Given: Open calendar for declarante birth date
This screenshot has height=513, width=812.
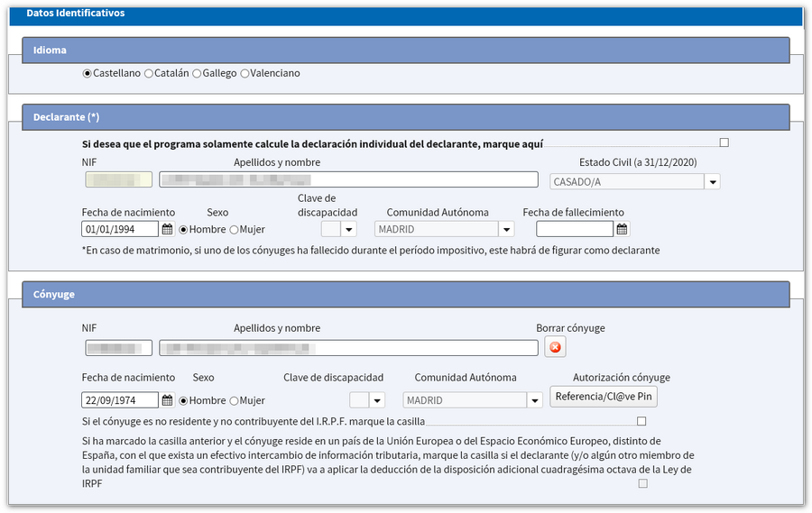Looking at the screenshot, I should pos(167,230).
